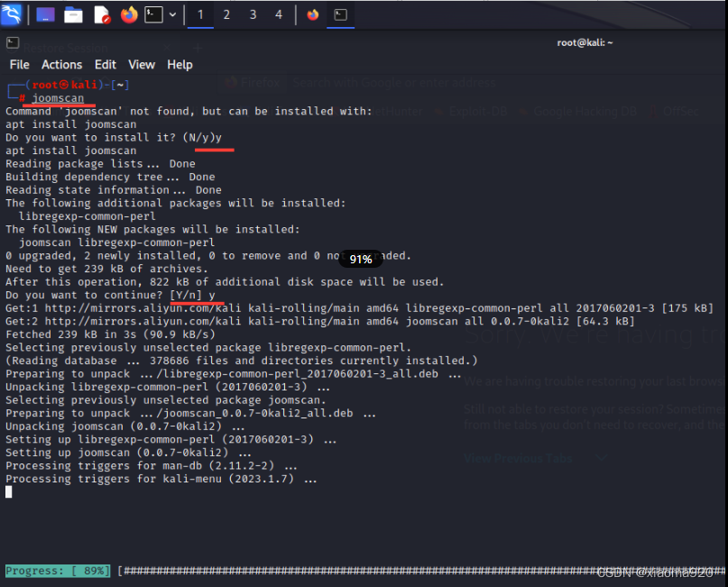Image resolution: width=728 pixels, height=587 pixels.
Task: Open the File menu
Action: [20, 65]
